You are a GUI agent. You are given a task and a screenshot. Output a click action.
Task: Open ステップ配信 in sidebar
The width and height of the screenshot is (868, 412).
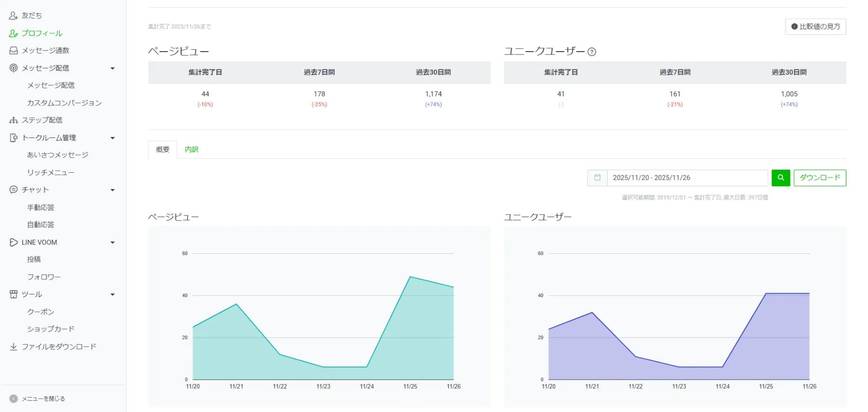(42, 120)
